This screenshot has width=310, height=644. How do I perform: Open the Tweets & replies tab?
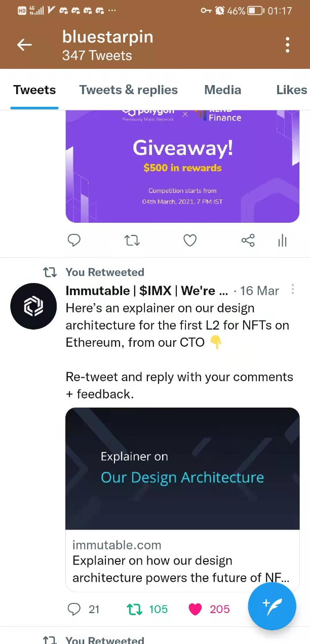coord(128,90)
